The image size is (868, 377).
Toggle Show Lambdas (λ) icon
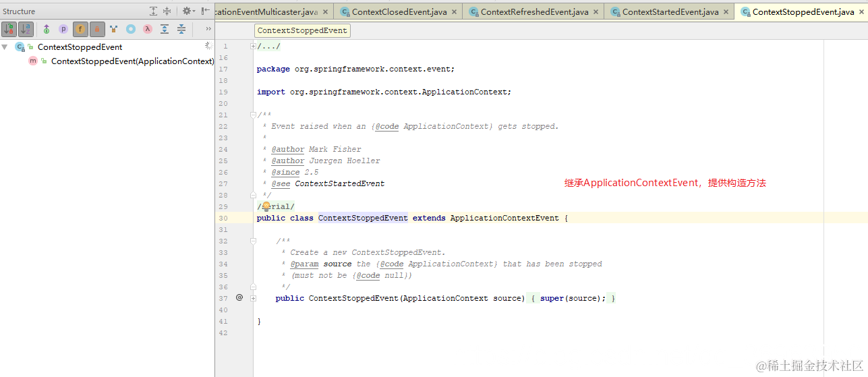click(x=148, y=29)
